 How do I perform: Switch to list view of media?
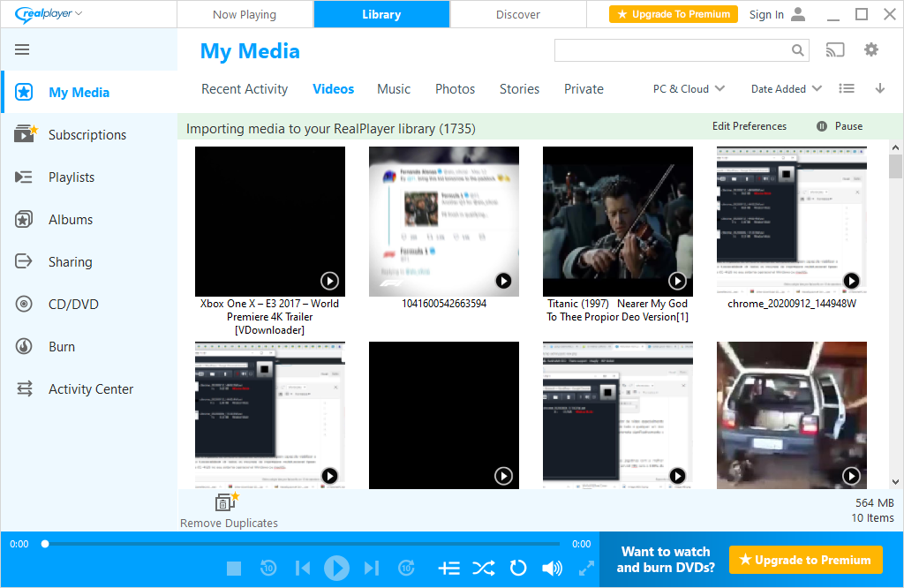pos(846,89)
